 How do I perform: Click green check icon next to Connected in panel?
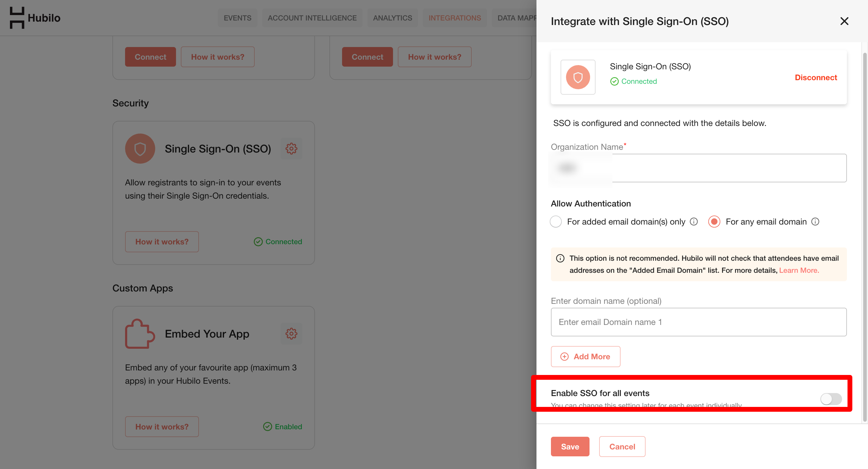614,81
